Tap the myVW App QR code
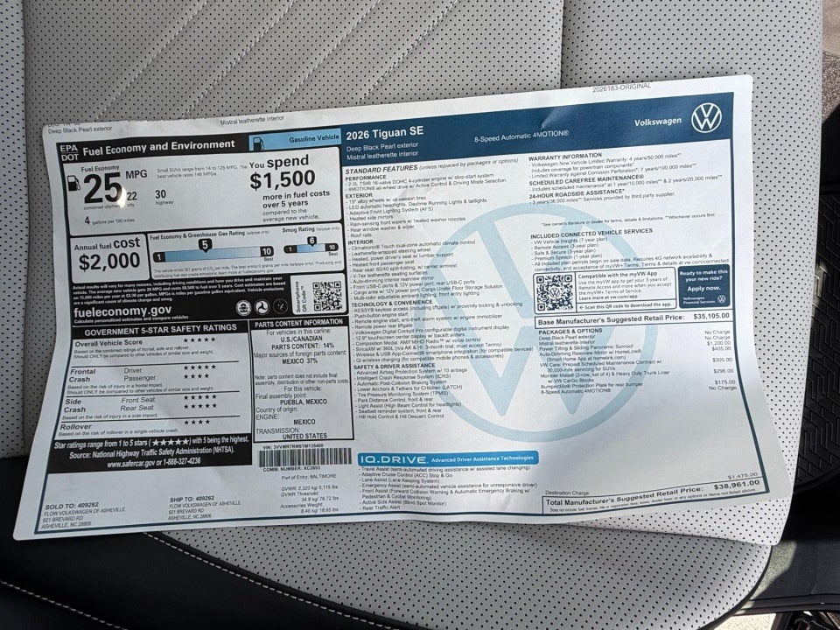Viewport: 840px width, 630px height. 555,291
